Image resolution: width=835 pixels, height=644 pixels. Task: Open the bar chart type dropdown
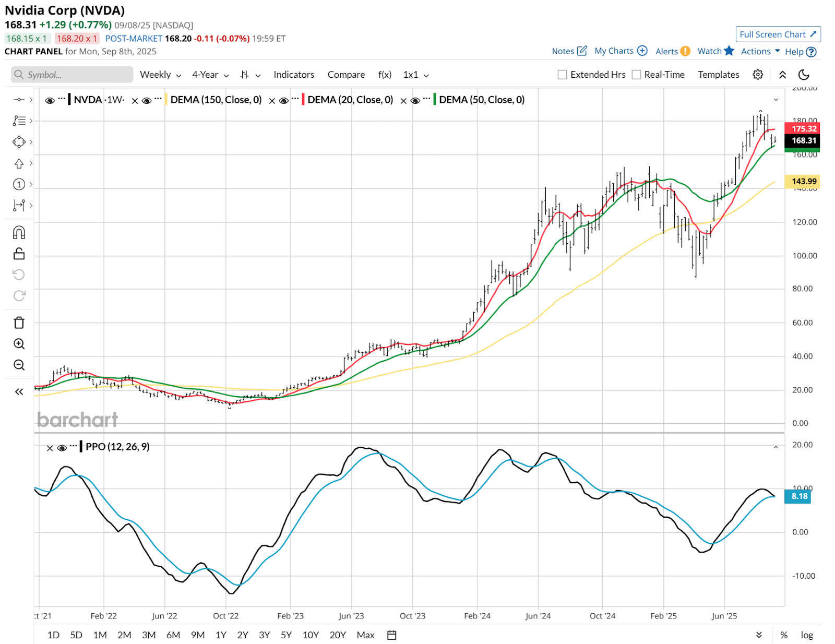(x=250, y=75)
